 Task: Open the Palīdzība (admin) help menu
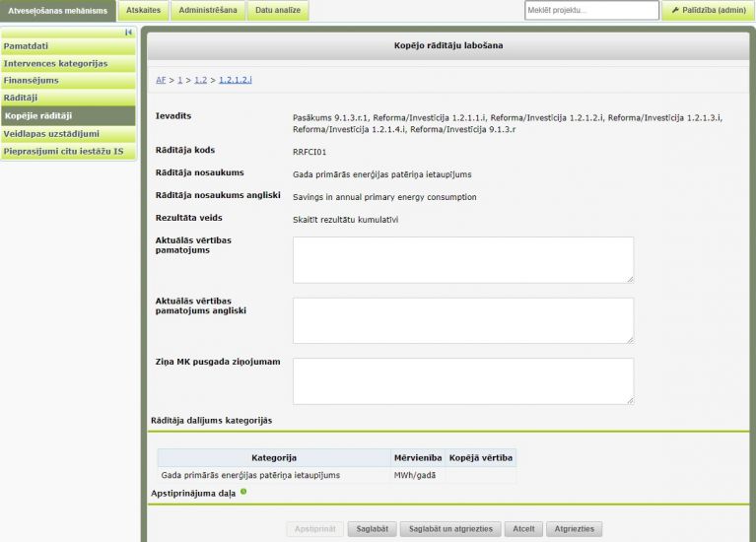pyautogui.click(x=708, y=11)
